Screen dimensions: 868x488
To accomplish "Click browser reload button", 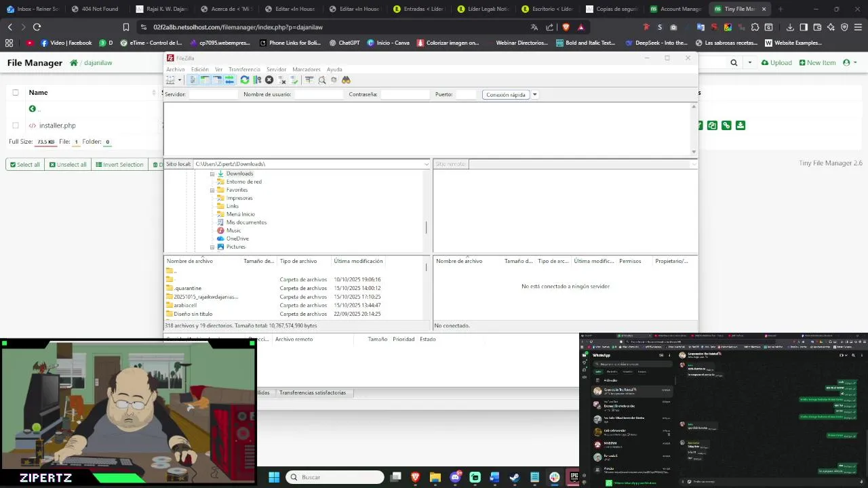I will (x=37, y=27).
